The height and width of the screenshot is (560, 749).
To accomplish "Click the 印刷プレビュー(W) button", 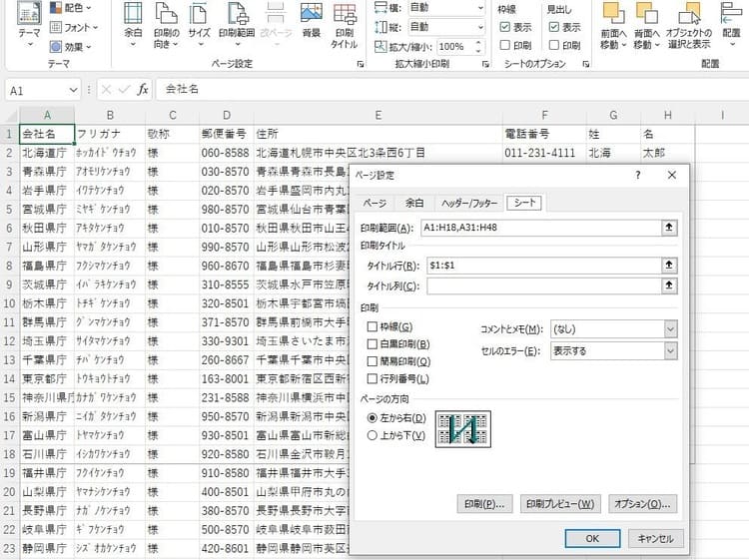I will [x=560, y=504].
